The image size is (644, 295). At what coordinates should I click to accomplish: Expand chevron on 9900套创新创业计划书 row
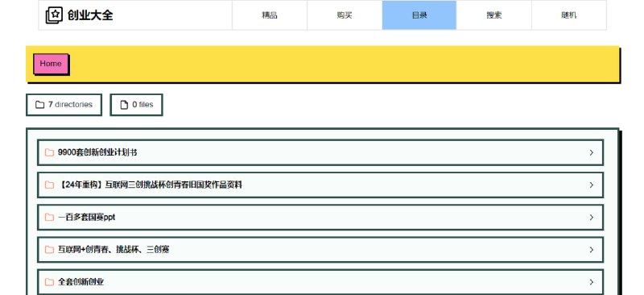click(592, 152)
